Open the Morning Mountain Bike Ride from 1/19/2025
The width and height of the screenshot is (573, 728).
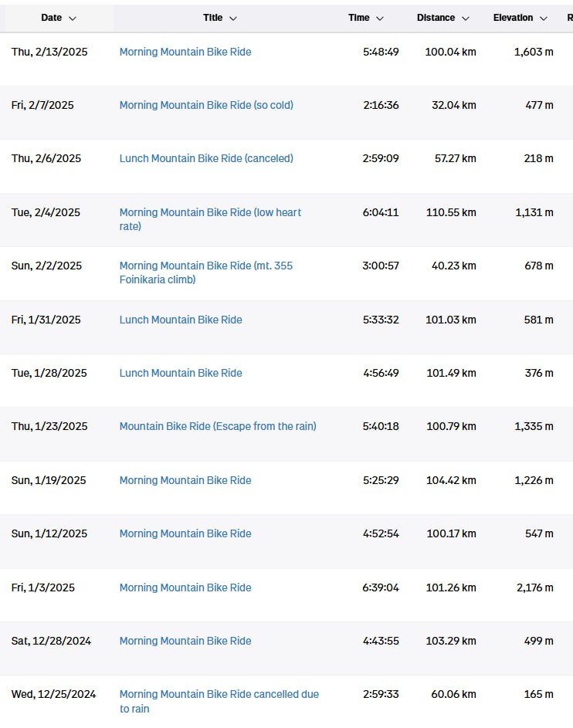(x=185, y=480)
